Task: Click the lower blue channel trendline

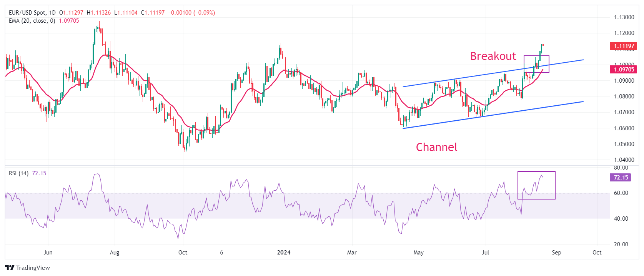Action: (x=493, y=115)
